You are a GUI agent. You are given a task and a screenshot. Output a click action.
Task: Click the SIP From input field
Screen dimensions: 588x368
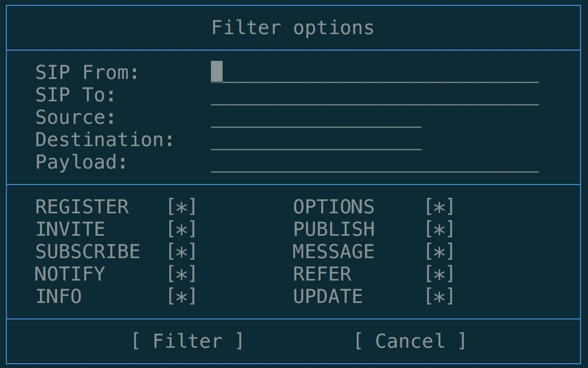tap(374, 73)
